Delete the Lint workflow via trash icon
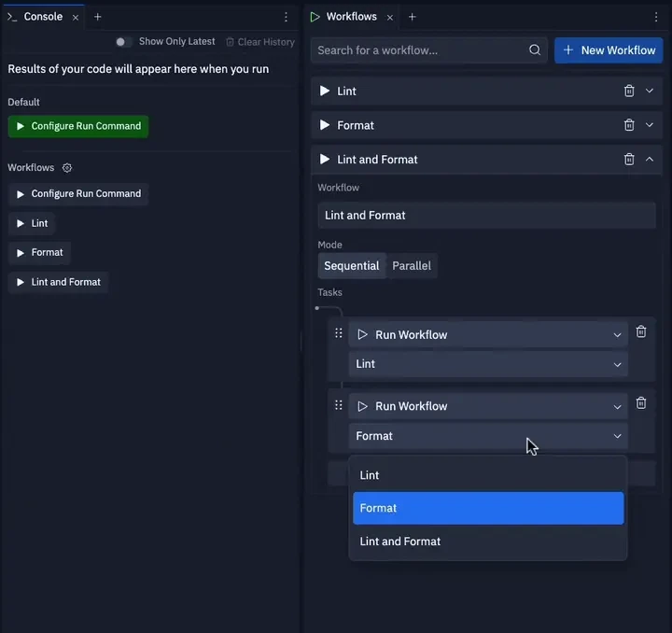672x633 pixels. click(629, 91)
